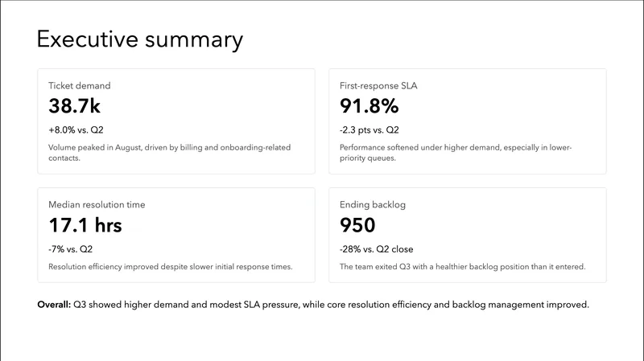Click the Executive summary title
This screenshot has width=644, height=361.
coord(139,39)
